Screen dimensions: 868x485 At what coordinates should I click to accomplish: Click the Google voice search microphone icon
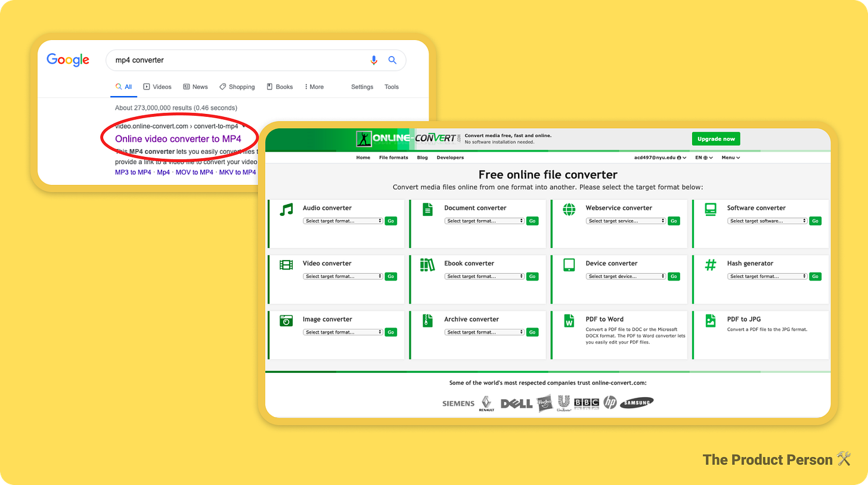374,60
